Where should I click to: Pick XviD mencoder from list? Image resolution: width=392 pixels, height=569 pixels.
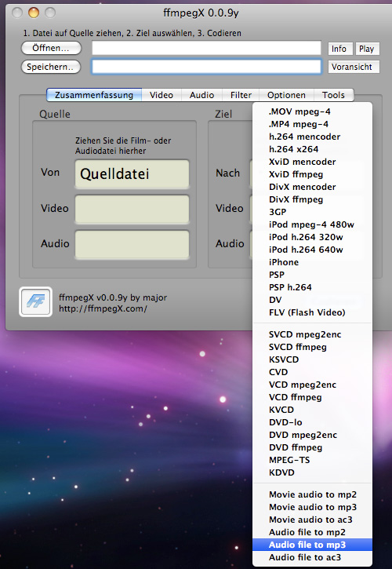pos(312,162)
